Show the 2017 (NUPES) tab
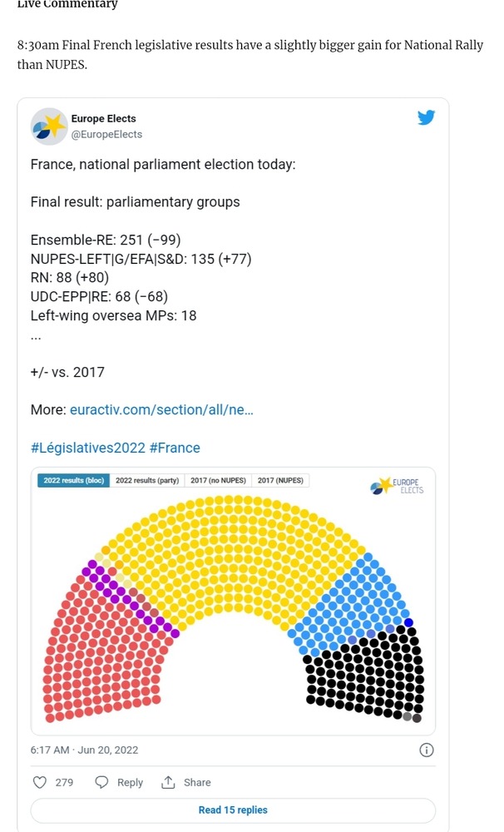The image size is (504, 832). point(280,481)
